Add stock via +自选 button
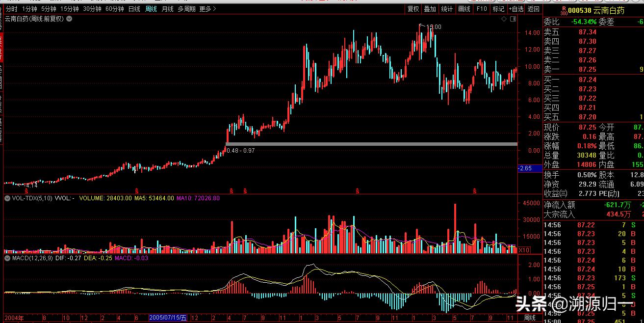This screenshot has width=644, height=323. tap(515, 9)
